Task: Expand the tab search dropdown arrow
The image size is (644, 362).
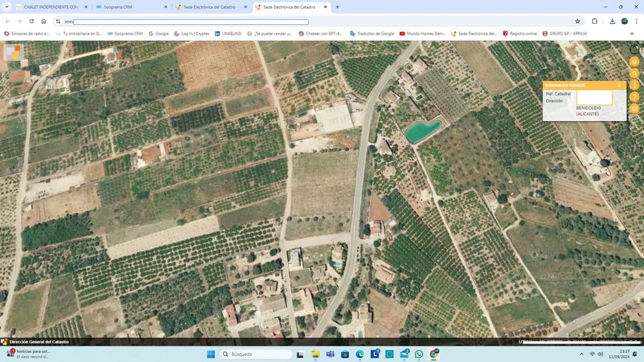Action: 7,7
